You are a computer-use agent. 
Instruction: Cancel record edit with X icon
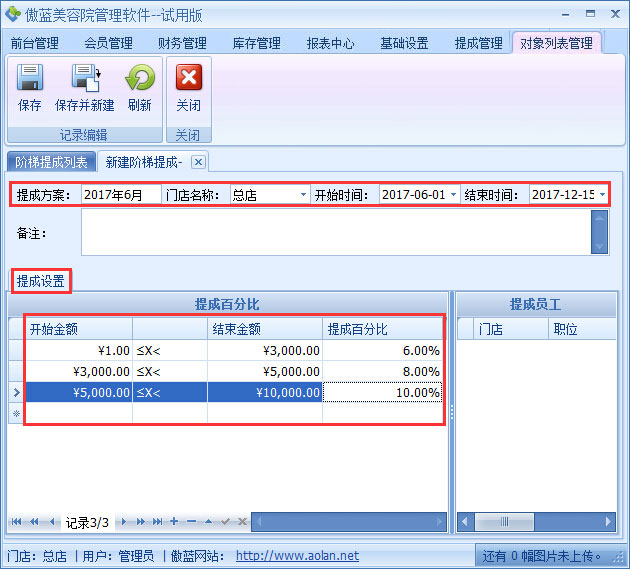[x=242, y=522]
